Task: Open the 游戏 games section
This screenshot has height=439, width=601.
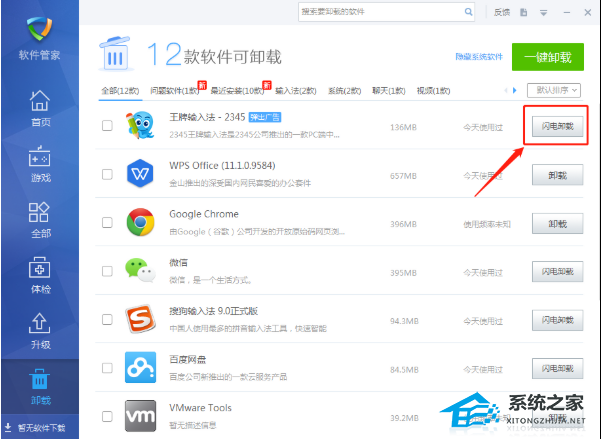Action: click(40, 164)
